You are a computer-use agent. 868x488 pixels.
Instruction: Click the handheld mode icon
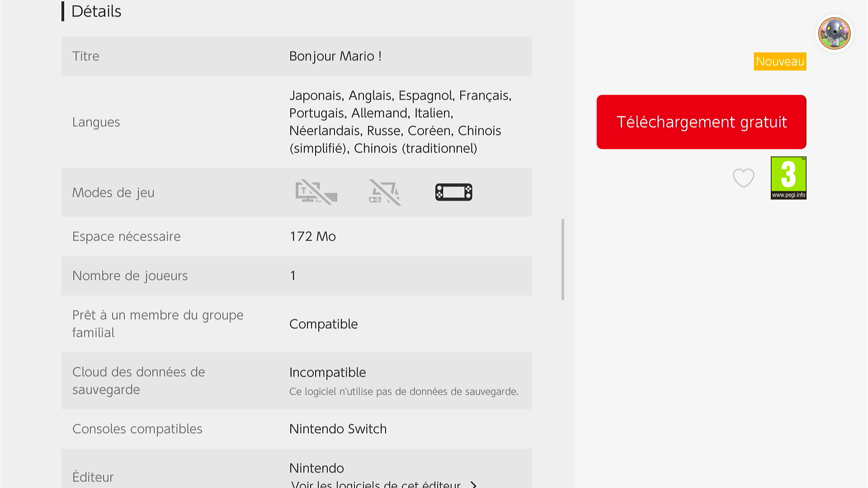[453, 192]
